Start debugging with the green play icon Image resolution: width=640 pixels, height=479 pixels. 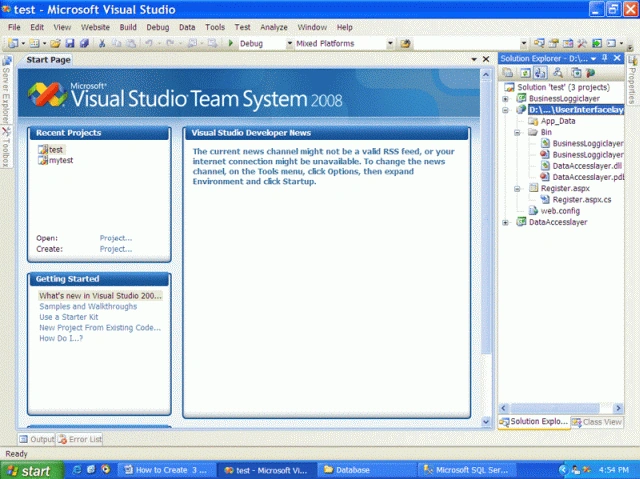pos(231,43)
